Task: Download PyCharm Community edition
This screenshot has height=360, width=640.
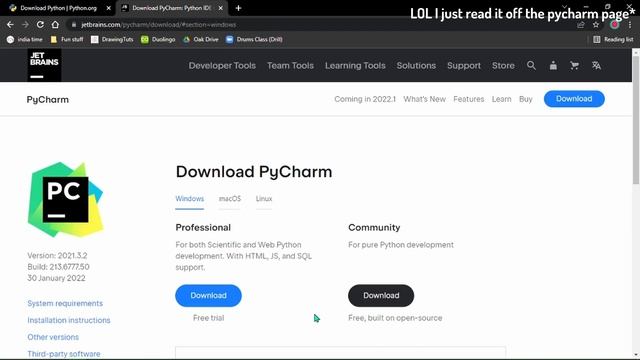Action: [381, 296]
